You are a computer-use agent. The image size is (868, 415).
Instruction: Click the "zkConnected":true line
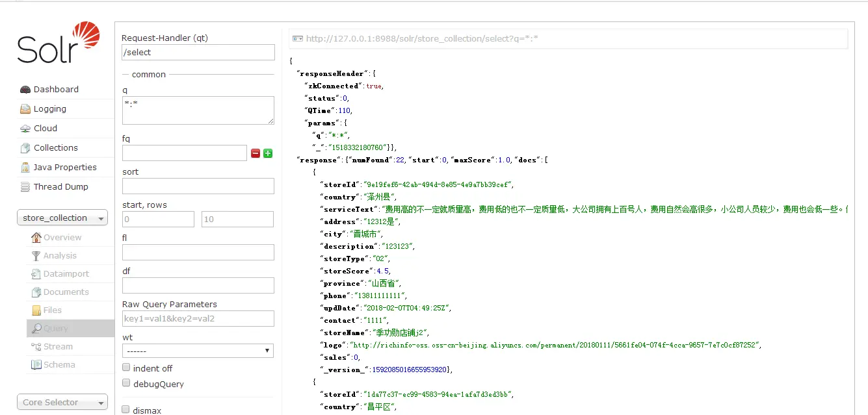click(x=344, y=86)
